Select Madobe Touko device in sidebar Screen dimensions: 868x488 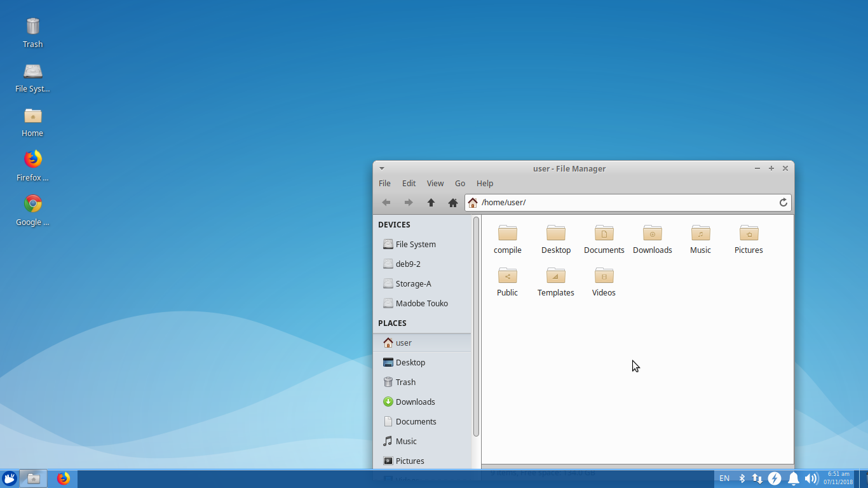421,303
